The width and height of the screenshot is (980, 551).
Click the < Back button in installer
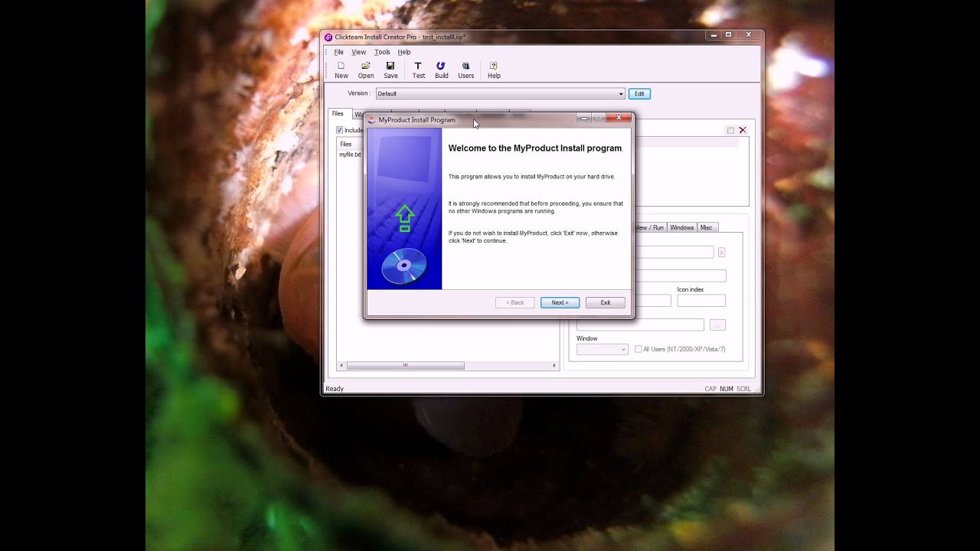[514, 302]
